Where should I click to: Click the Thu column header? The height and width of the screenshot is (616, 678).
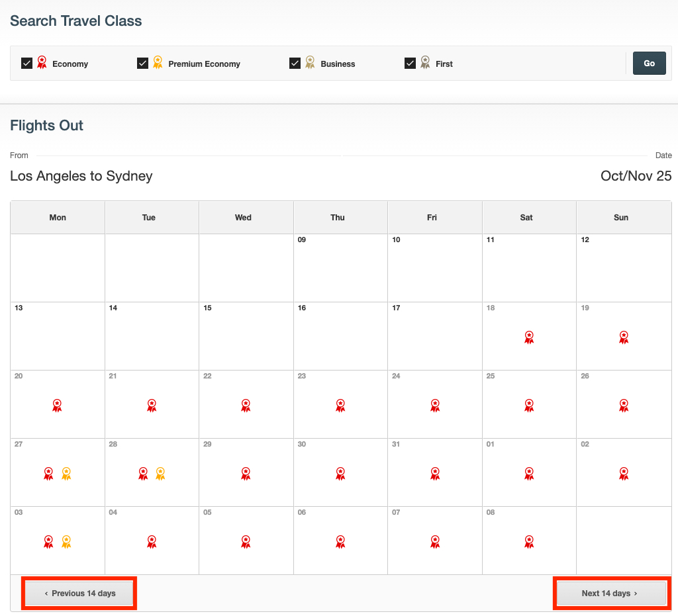[341, 217]
